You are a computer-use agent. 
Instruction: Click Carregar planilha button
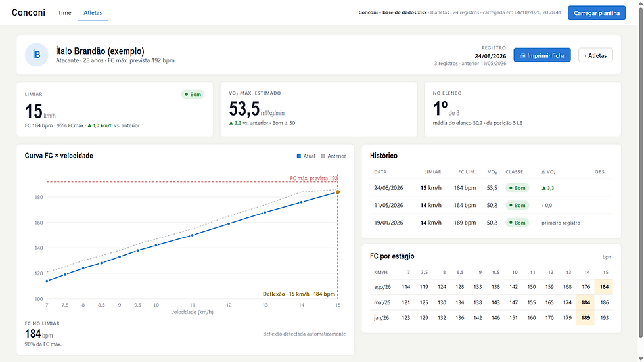click(x=597, y=12)
